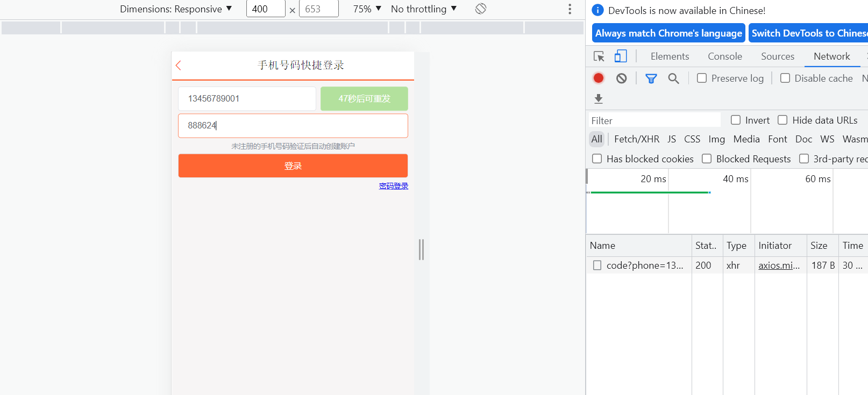
Task: Select checkbox of code?phone request row
Action: tap(597, 265)
